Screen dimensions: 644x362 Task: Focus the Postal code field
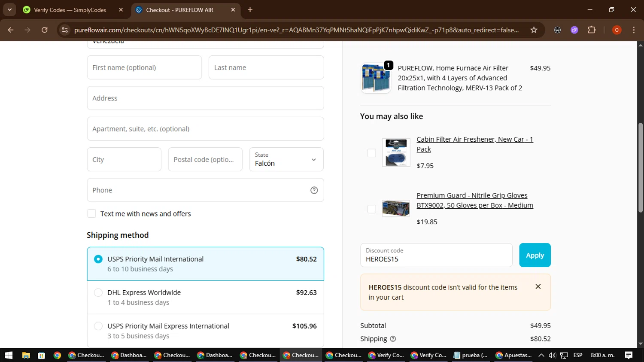click(205, 159)
